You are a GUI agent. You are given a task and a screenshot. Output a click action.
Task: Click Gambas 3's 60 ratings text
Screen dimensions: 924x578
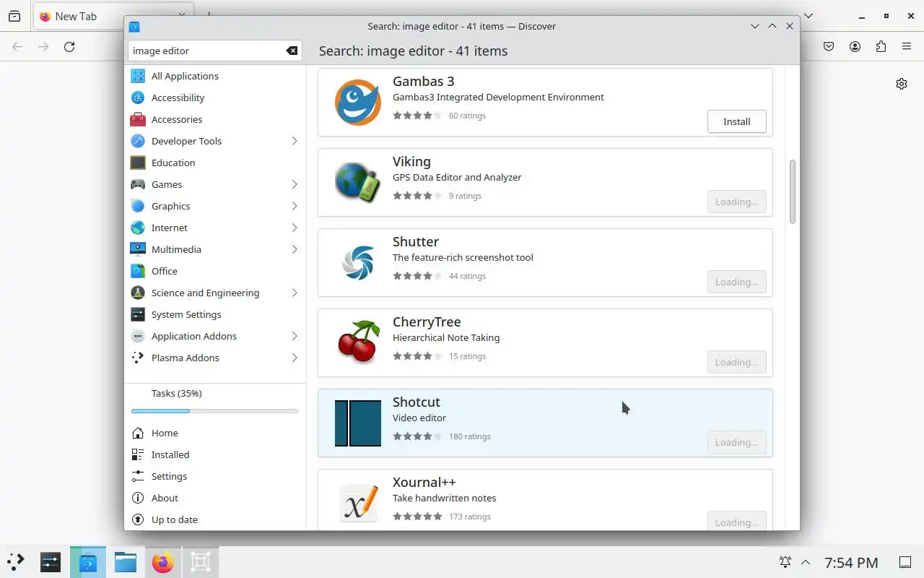point(467,116)
